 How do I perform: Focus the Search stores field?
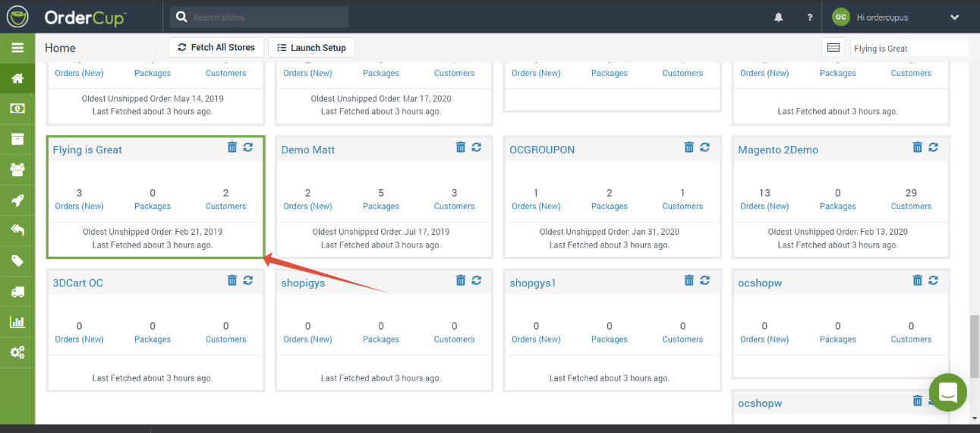coord(260,17)
